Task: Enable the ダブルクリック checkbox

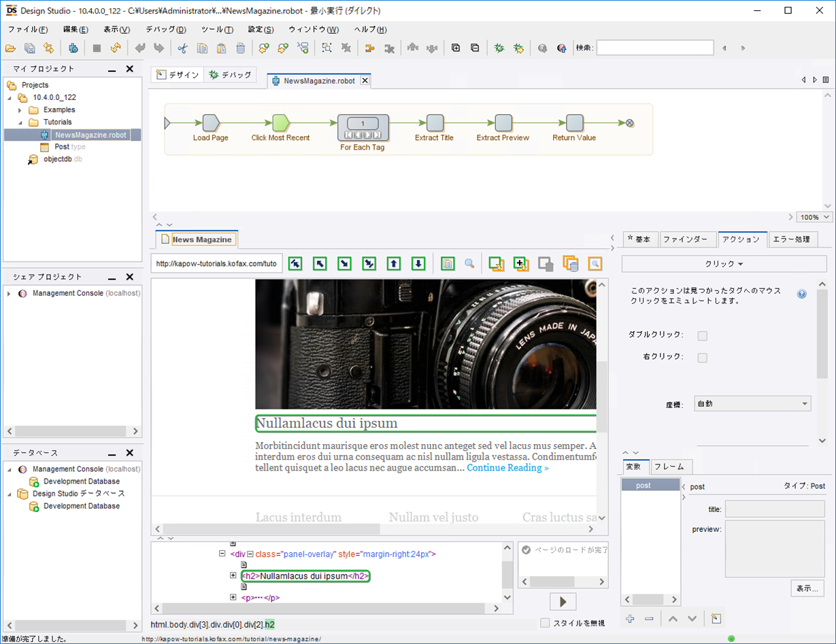Action: (703, 336)
